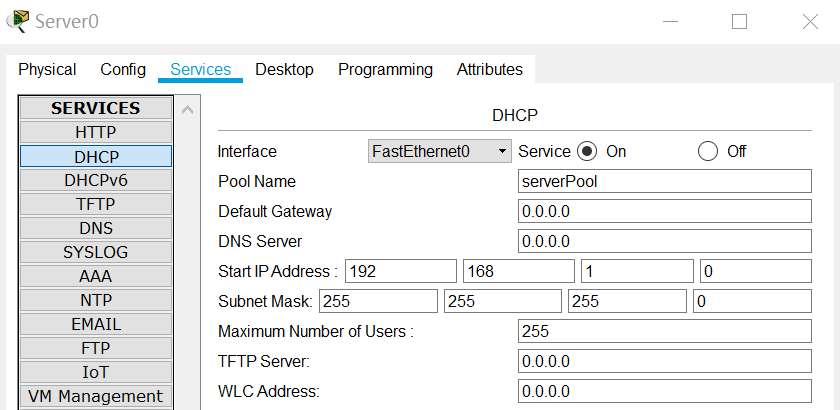This screenshot has height=410, width=840.
Task: Open the SYSLOG service
Action: 96,252
